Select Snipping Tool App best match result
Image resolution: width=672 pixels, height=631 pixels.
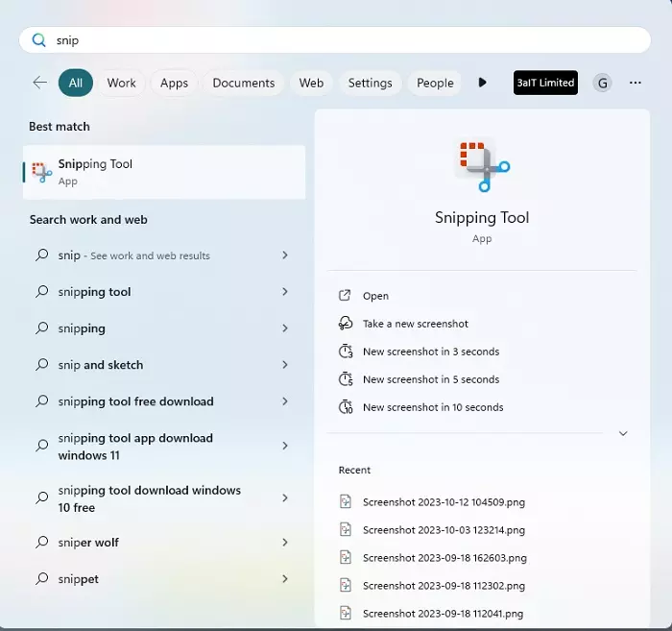164,172
